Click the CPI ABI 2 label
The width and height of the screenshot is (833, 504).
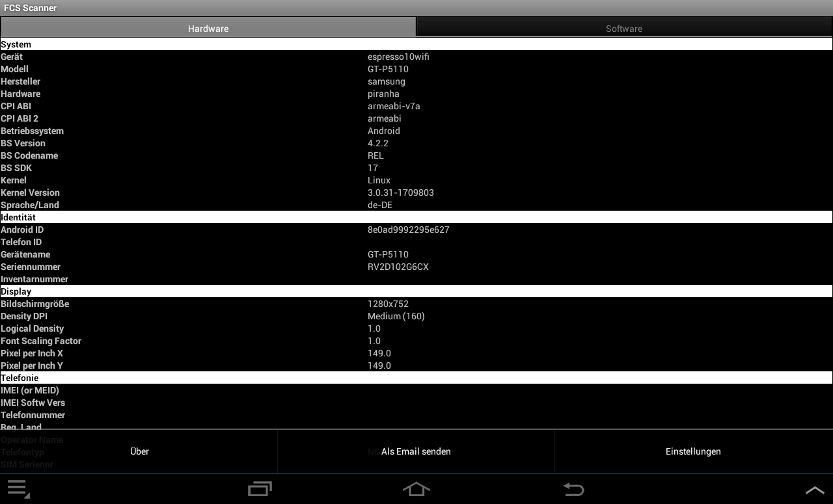[20, 118]
